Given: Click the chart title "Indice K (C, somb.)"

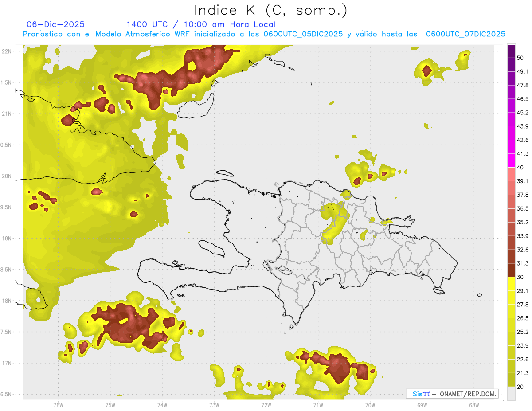Looking at the screenshot, I should (271, 10).
